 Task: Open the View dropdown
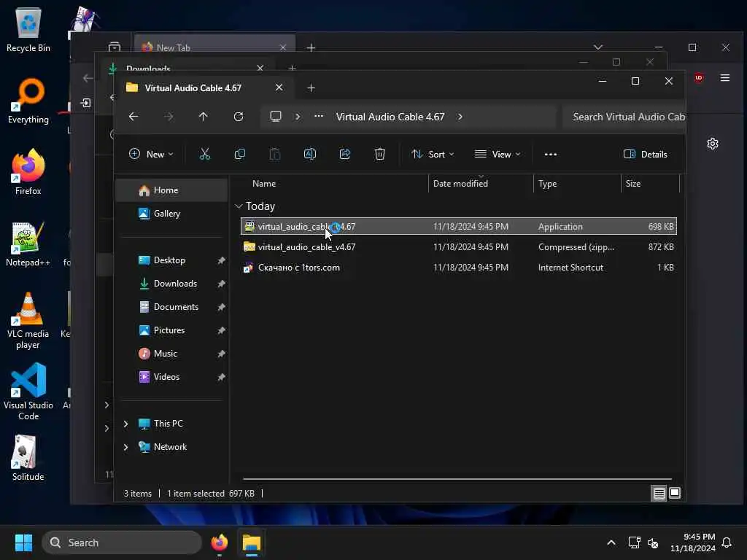point(498,154)
